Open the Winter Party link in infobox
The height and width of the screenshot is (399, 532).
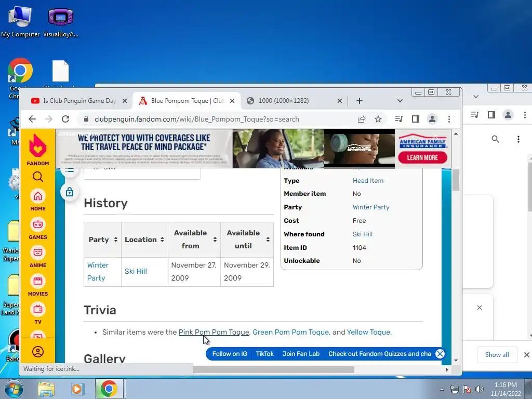click(371, 207)
